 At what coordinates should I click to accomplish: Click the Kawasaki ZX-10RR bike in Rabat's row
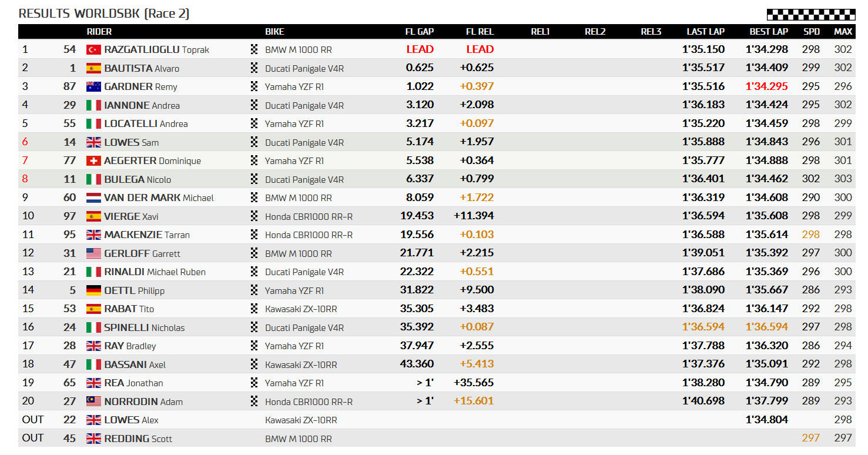tap(301, 309)
